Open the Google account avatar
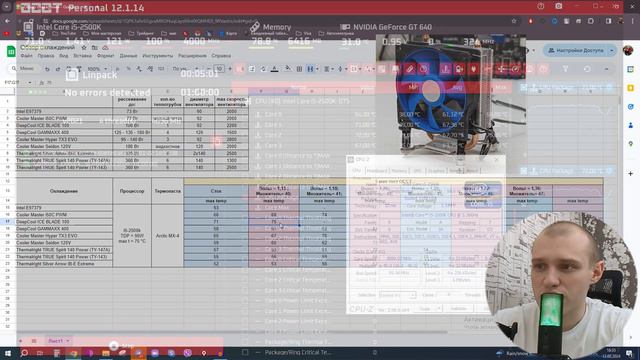Image resolution: width=640 pixels, height=360 pixels. coord(628,50)
